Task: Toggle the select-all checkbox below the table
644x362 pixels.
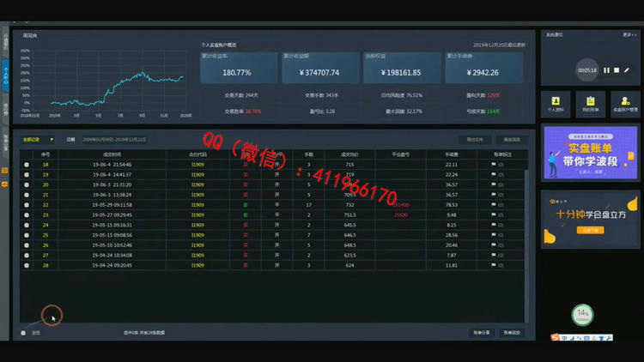Action: tap(23, 333)
